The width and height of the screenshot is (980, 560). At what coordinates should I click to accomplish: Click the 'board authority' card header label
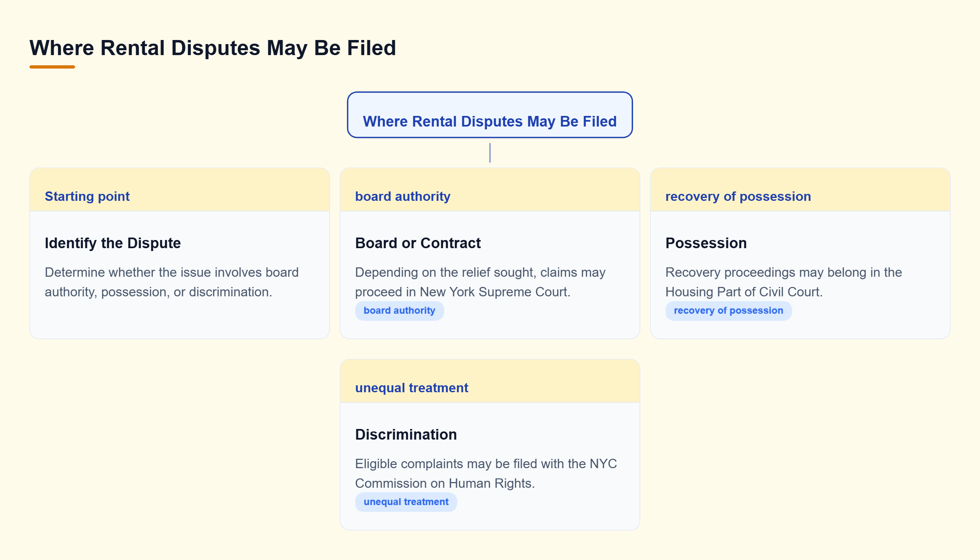[x=403, y=196]
